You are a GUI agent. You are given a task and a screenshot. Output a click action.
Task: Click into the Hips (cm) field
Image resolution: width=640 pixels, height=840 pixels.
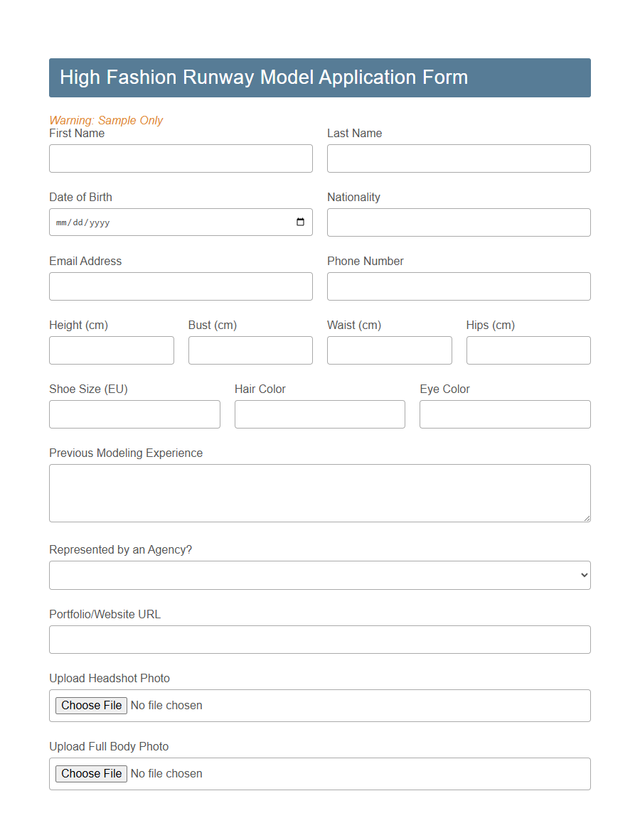click(528, 350)
